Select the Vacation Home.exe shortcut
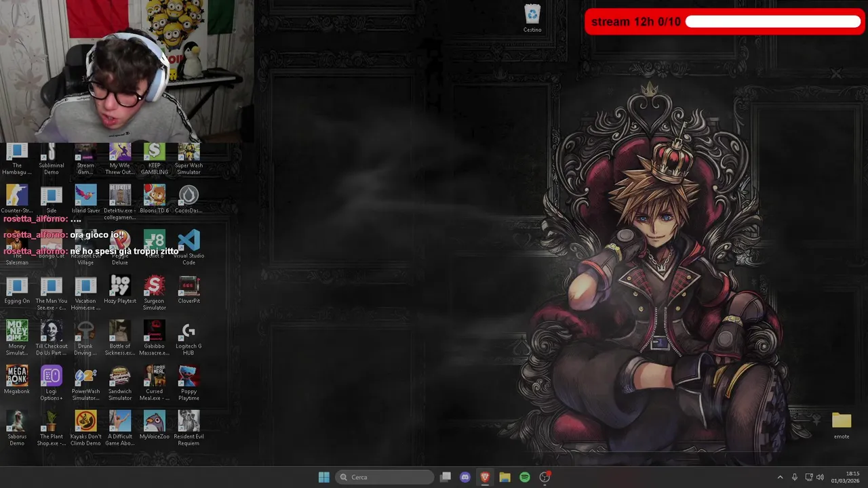This screenshot has height=488, width=868. (x=86, y=293)
